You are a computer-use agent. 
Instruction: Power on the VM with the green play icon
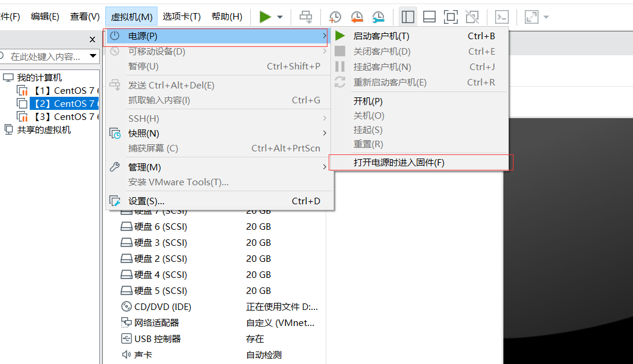pos(266,16)
